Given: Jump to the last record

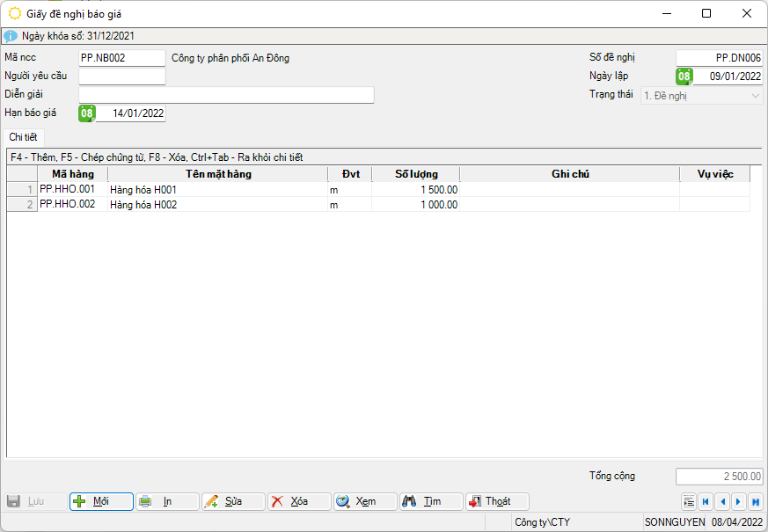Looking at the screenshot, I should [x=755, y=502].
